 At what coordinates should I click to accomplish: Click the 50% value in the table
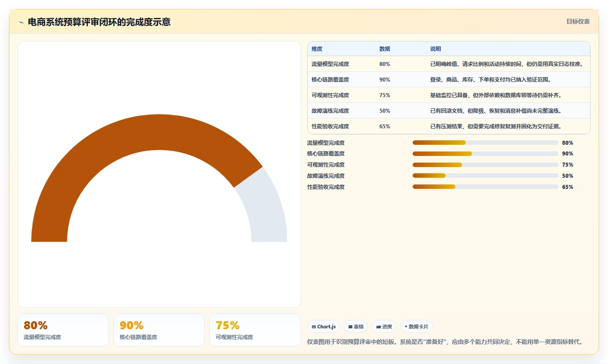[x=385, y=111]
